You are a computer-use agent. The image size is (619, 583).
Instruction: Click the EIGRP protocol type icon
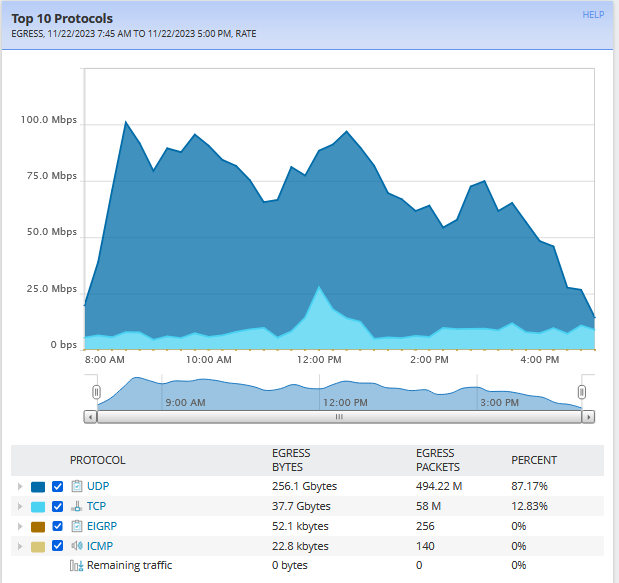pyautogui.click(x=77, y=526)
